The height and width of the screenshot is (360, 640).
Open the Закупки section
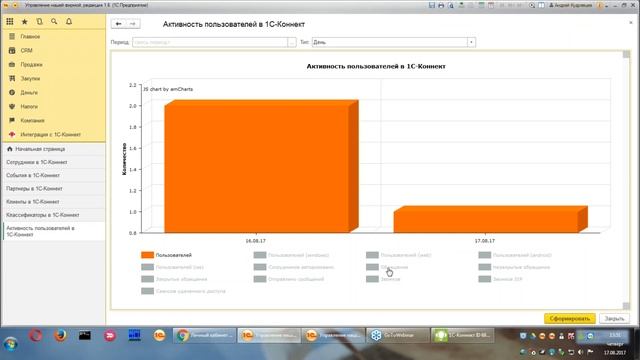pos(53,78)
